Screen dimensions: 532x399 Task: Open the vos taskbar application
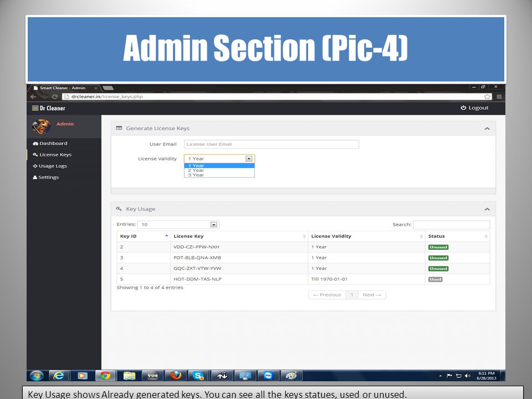pos(152,376)
